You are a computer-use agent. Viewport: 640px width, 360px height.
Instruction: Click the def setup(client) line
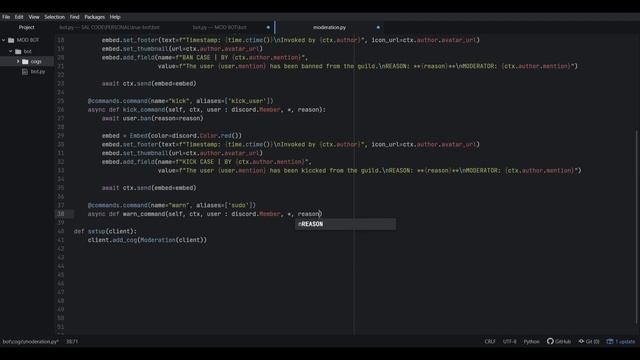[105, 231]
